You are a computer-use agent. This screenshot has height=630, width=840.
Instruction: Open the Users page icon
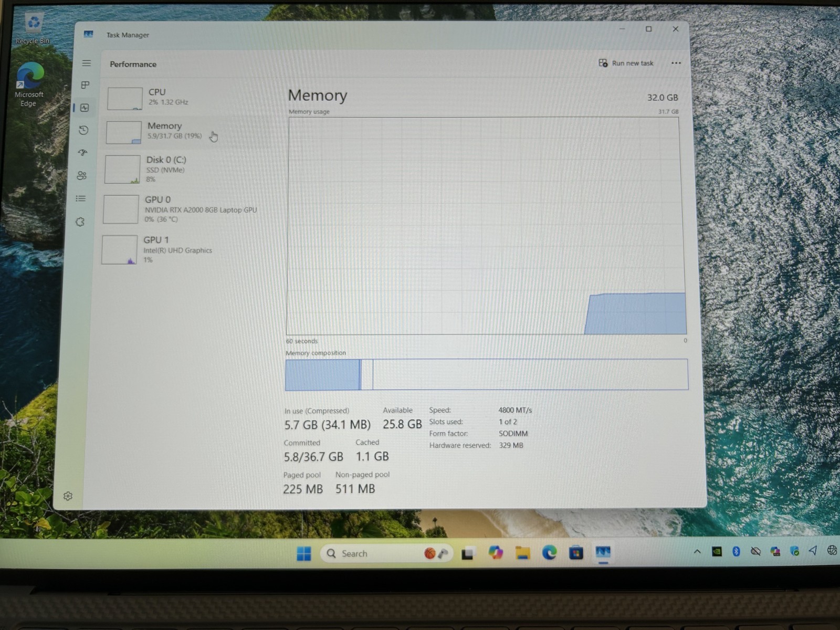82,175
